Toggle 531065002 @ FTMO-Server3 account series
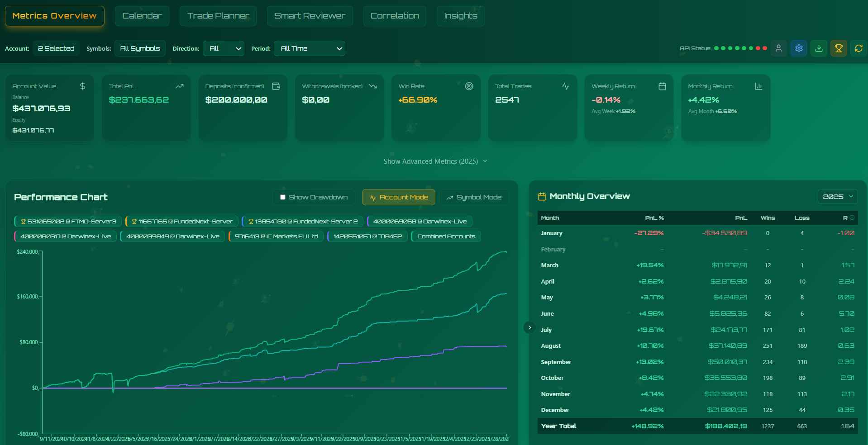This screenshot has height=445, width=868. point(68,222)
